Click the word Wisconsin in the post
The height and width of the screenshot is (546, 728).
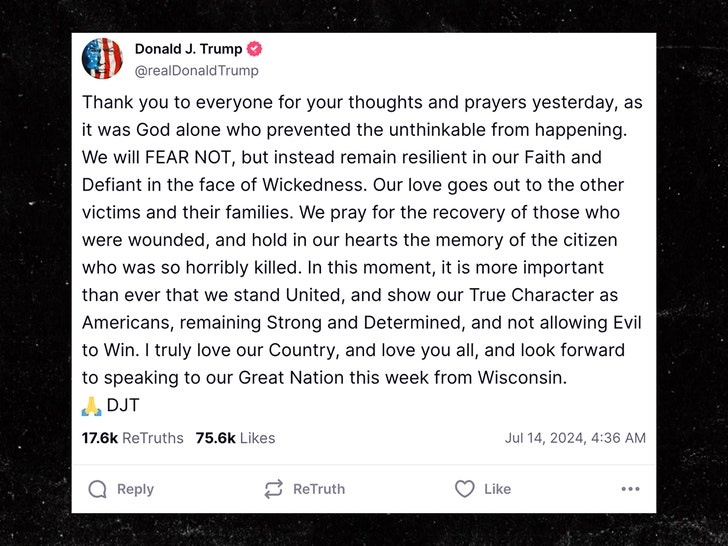(x=522, y=377)
